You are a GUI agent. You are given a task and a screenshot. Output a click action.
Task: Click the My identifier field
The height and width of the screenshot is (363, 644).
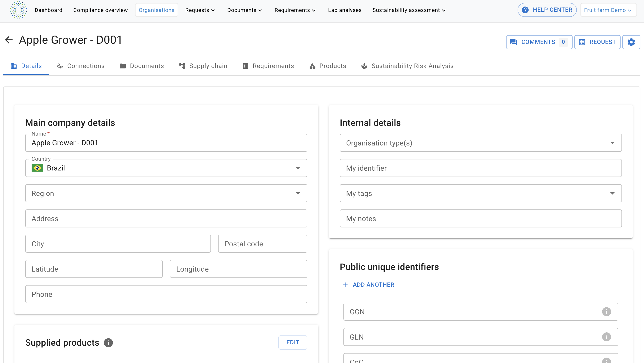coord(480,168)
